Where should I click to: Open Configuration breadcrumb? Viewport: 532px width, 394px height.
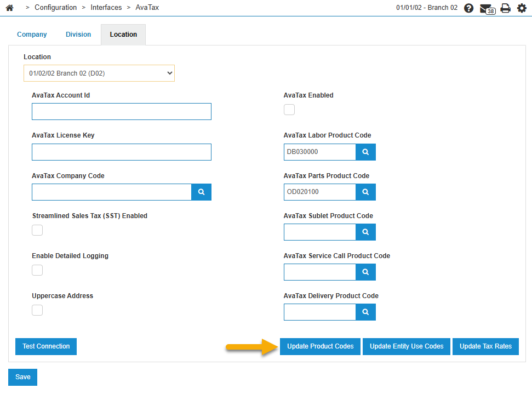56,8
